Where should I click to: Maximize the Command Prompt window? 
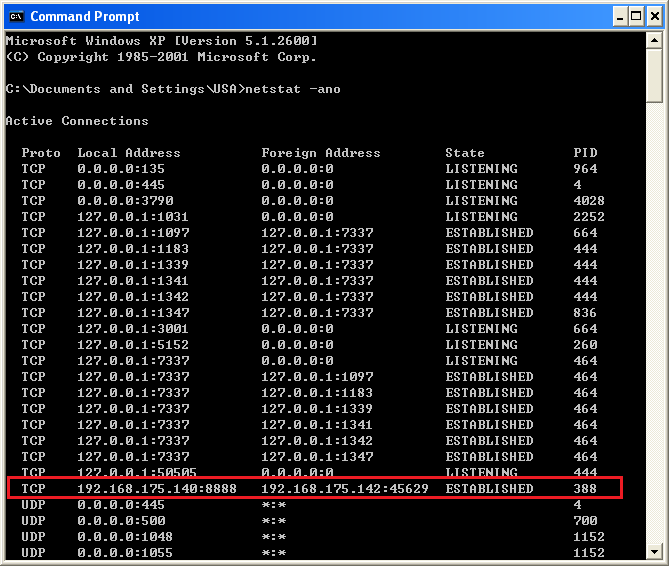tap(636, 16)
